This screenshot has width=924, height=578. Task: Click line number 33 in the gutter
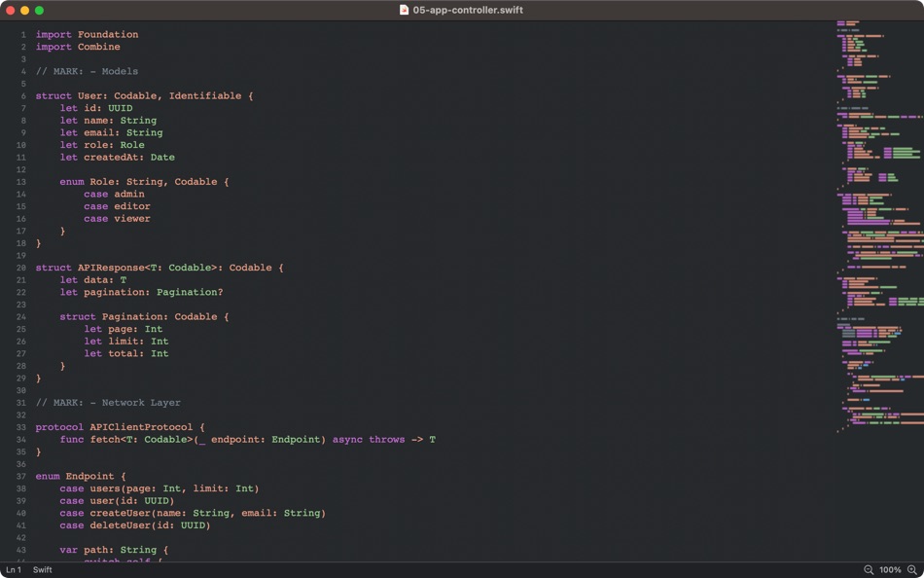pos(21,427)
